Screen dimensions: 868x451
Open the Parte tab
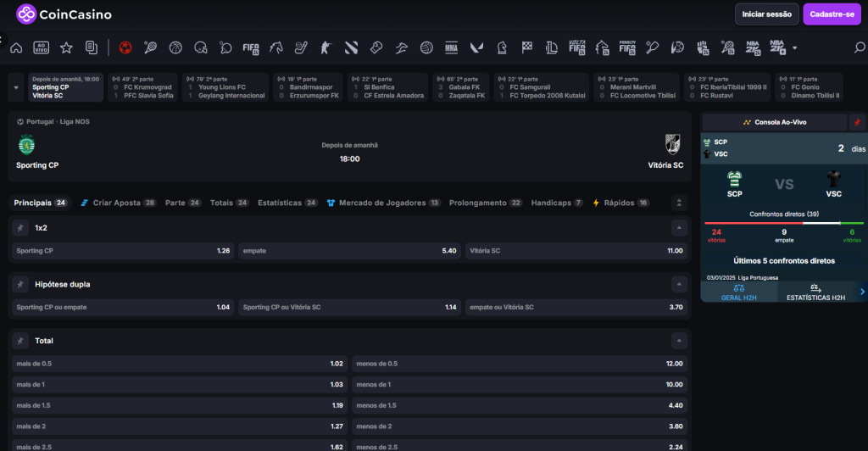click(x=183, y=203)
